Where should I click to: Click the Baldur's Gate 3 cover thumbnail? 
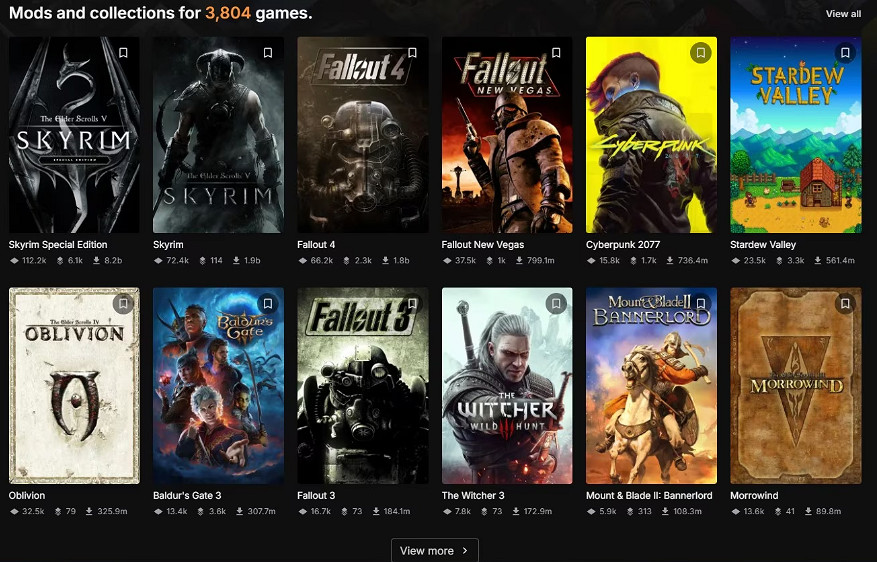point(218,386)
